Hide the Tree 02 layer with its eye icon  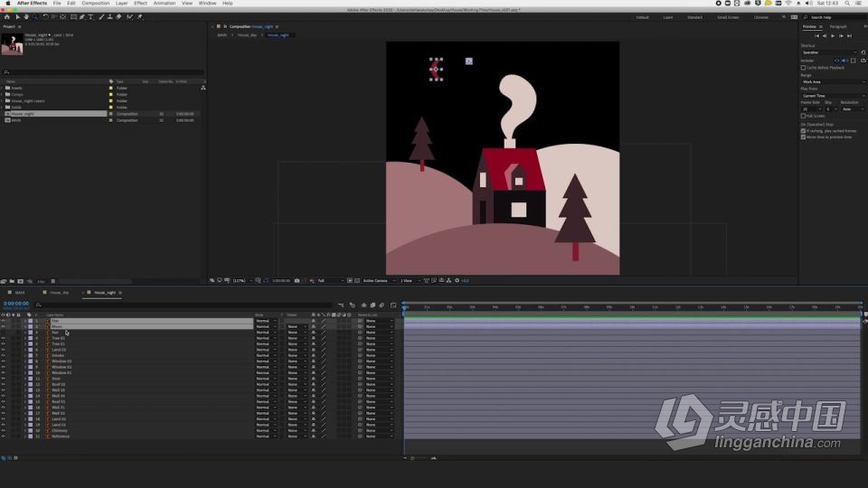(4, 338)
